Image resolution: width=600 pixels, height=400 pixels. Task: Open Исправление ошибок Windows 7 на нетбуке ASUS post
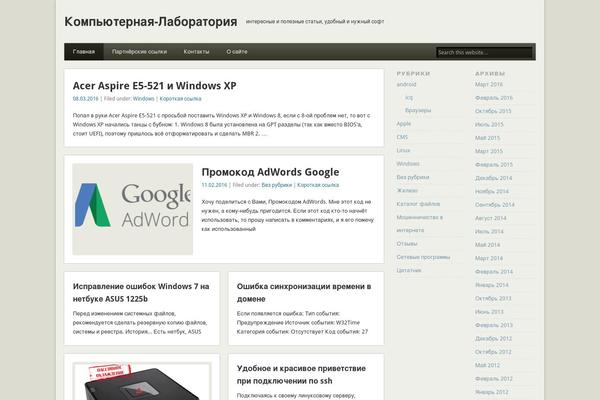[x=141, y=292]
